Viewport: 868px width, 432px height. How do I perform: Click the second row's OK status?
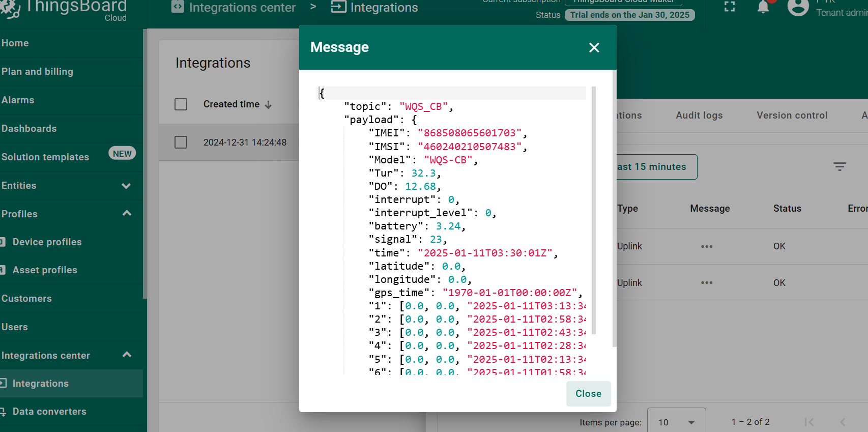pos(779,283)
